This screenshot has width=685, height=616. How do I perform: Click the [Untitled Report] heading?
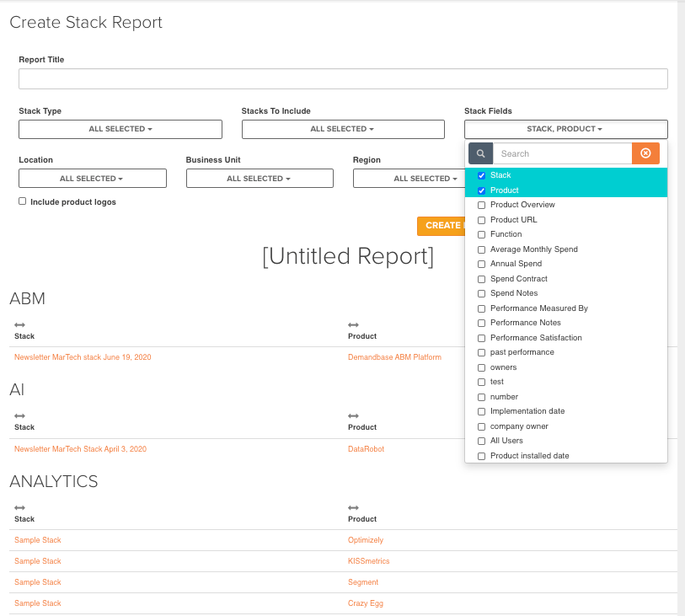(x=348, y=256)
